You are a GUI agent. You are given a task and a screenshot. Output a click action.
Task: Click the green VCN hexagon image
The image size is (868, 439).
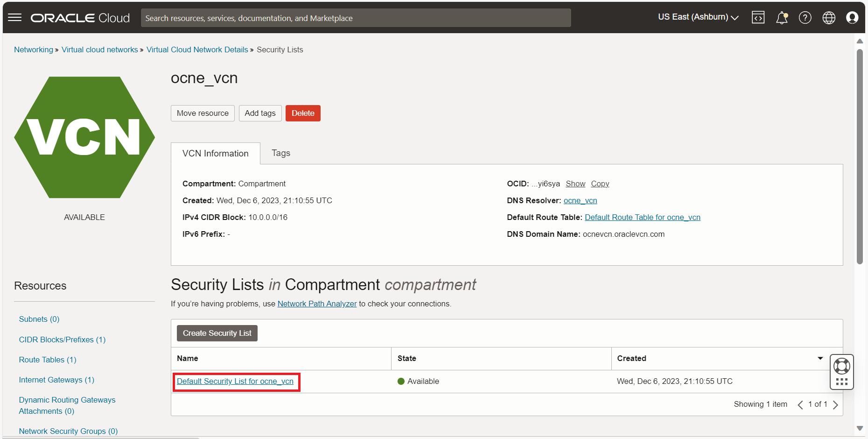tap(84, 137)
